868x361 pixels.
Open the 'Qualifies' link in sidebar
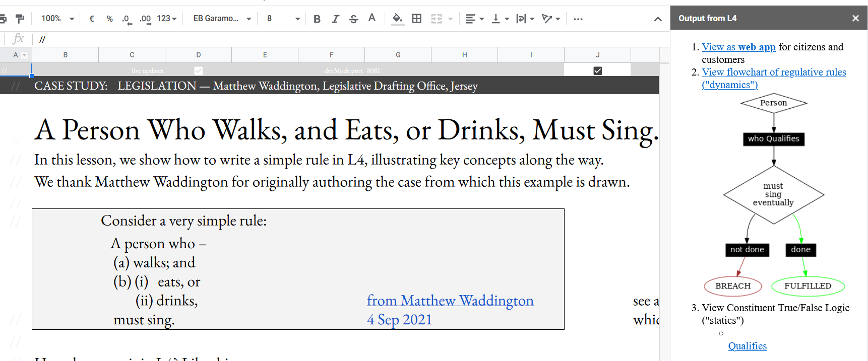(747, 346)
